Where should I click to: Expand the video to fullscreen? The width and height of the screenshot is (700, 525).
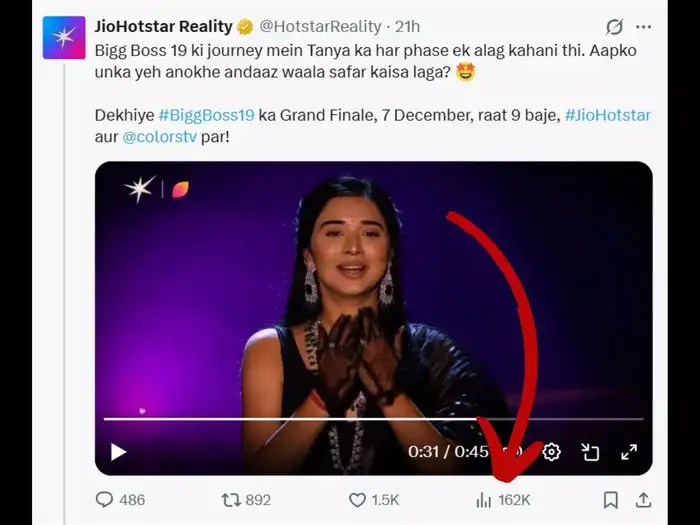pos(629,452)
